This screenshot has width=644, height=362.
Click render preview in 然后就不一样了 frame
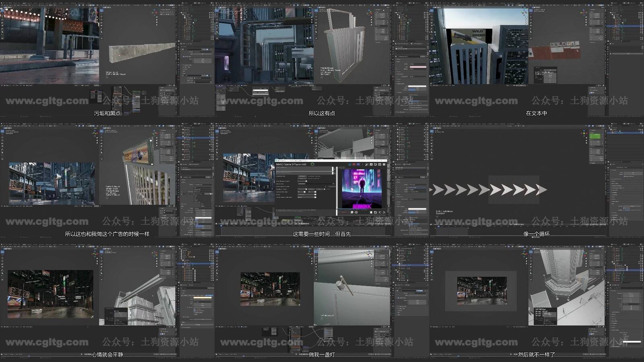click(482, 290)
